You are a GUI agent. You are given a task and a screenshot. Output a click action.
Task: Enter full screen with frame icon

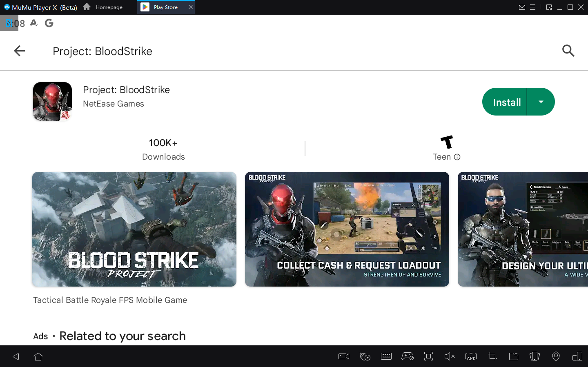(428, 356)
